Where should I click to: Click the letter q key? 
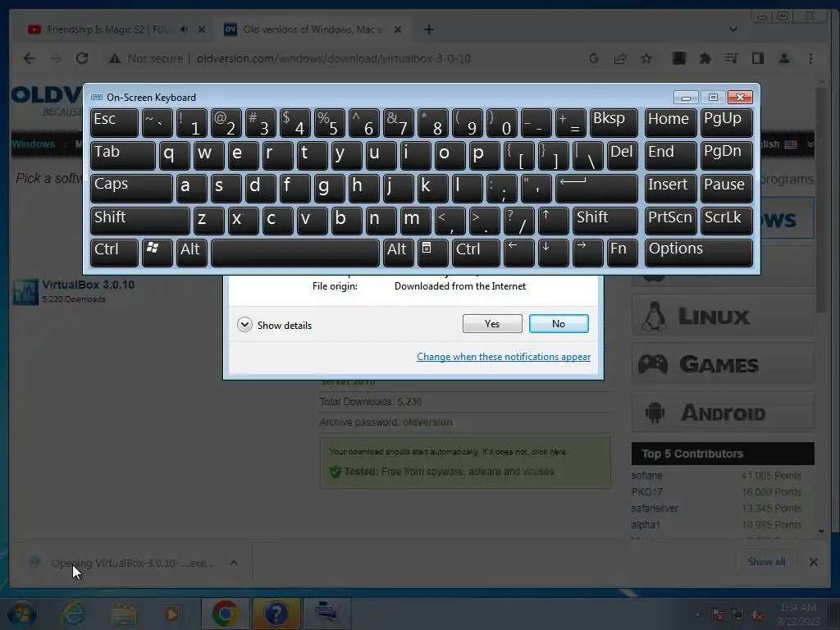click(174, 155)
